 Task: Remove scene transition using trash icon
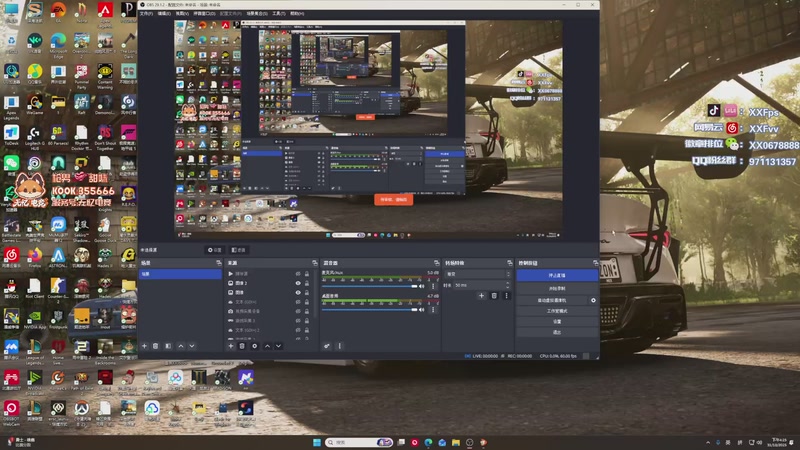point(494,295)
